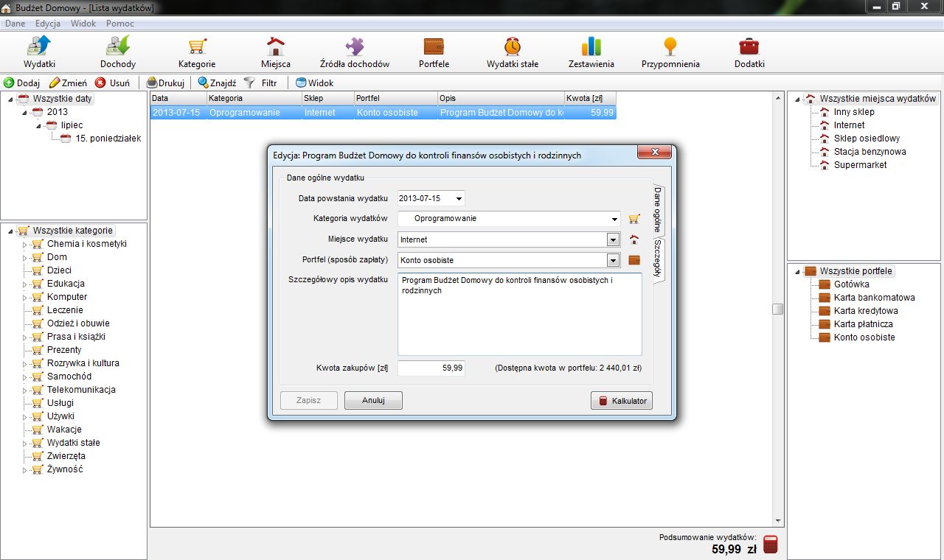Open the Dane menu
This screenshot has width=944, height=560.
[15, 24]
